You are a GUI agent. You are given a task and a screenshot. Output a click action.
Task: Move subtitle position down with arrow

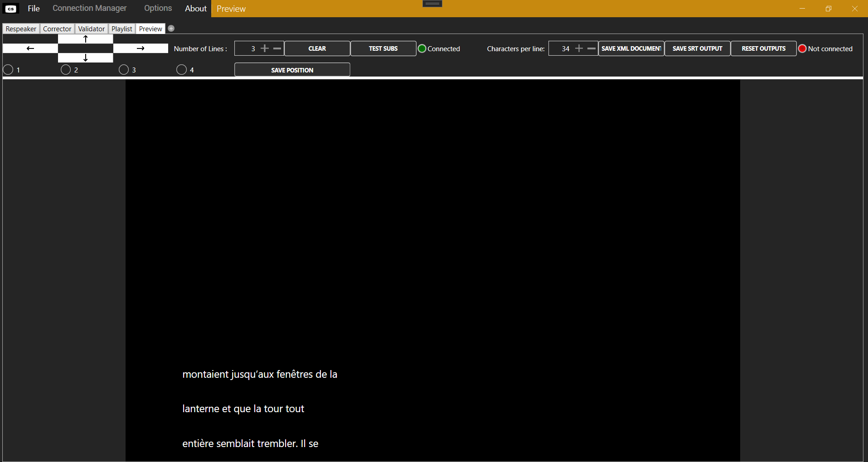(85, 58)
